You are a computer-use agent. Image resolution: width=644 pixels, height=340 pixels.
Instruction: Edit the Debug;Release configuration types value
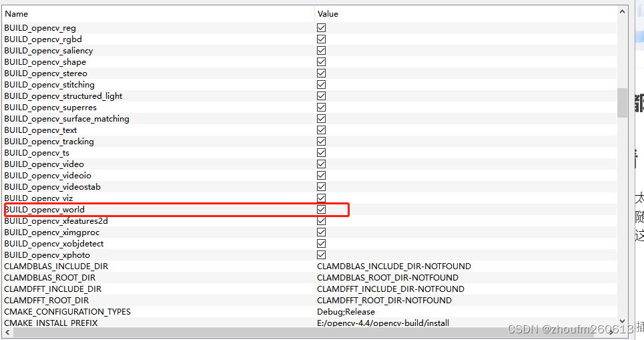pos(346,312)
